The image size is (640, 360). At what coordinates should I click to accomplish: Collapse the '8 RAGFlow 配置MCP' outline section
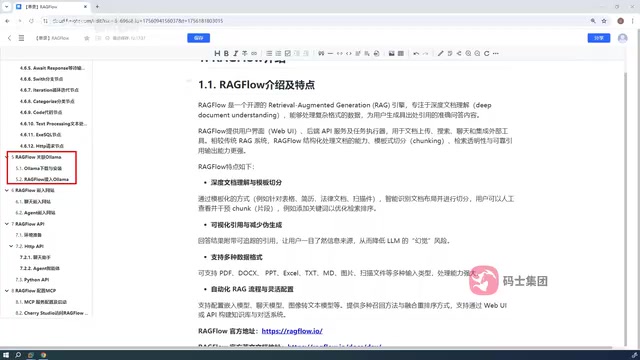(x=7, y=291)
